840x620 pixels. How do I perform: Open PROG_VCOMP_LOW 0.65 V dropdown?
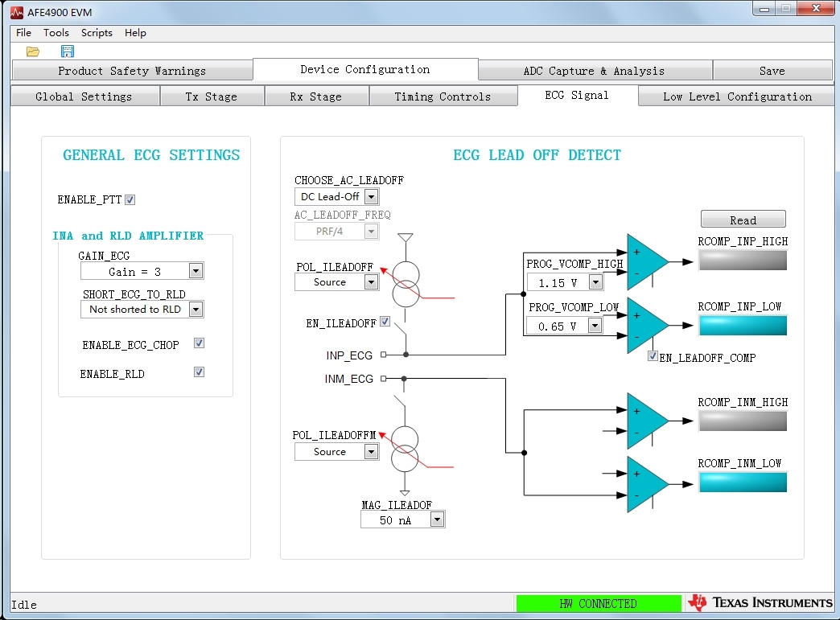(x=564, y=326)
